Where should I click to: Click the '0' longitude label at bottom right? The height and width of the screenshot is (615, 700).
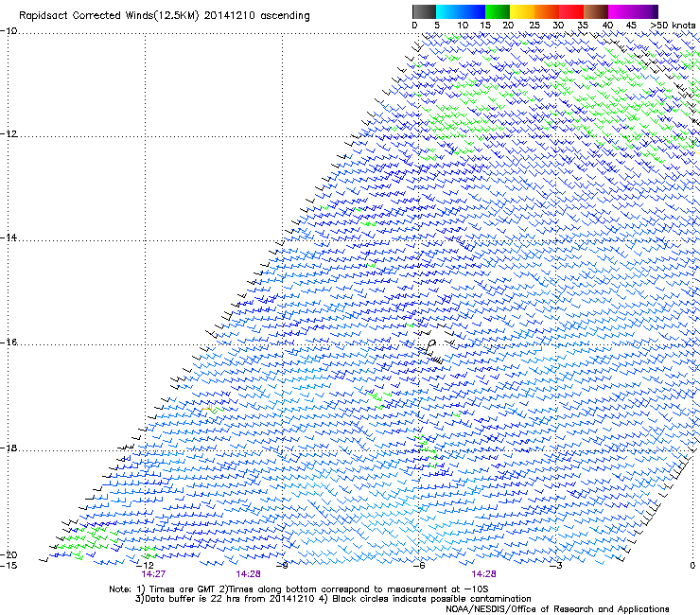692,566
